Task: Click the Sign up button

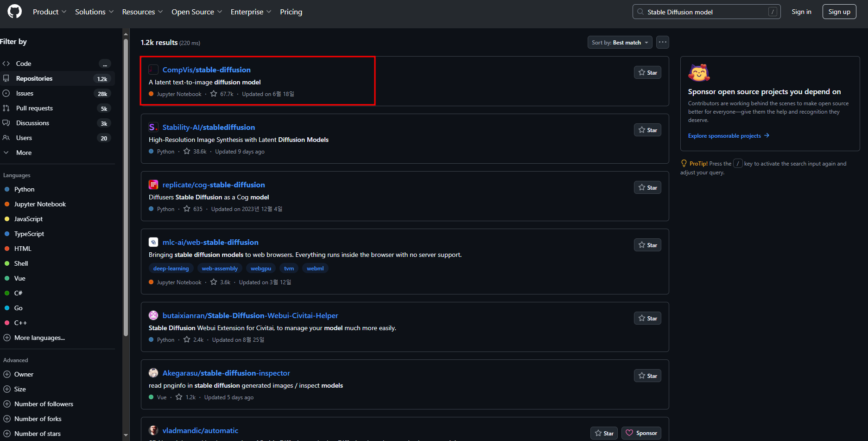Action: [x=839, y=12]
